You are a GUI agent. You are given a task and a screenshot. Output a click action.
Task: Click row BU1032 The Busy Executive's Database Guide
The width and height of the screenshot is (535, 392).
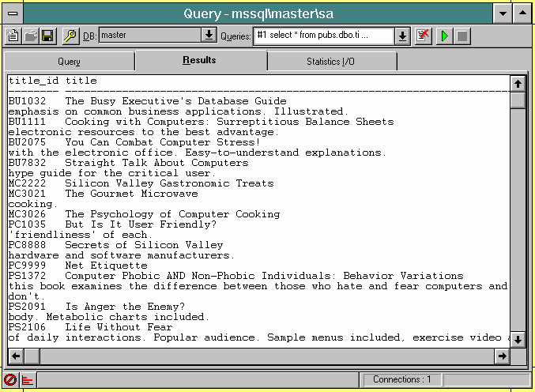click(148, 101)
